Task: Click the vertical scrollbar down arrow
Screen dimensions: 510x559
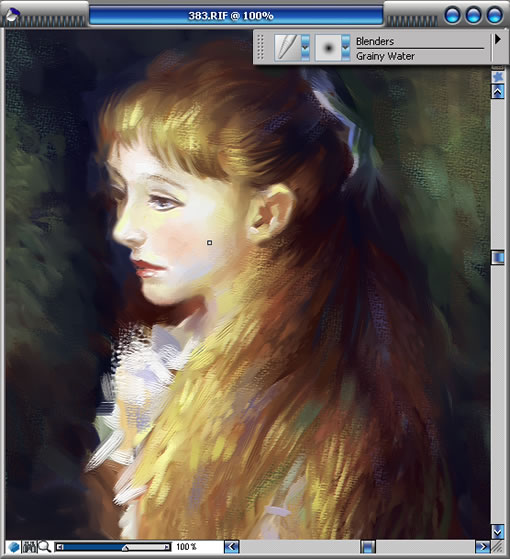Action: click(x=498, y=532)
